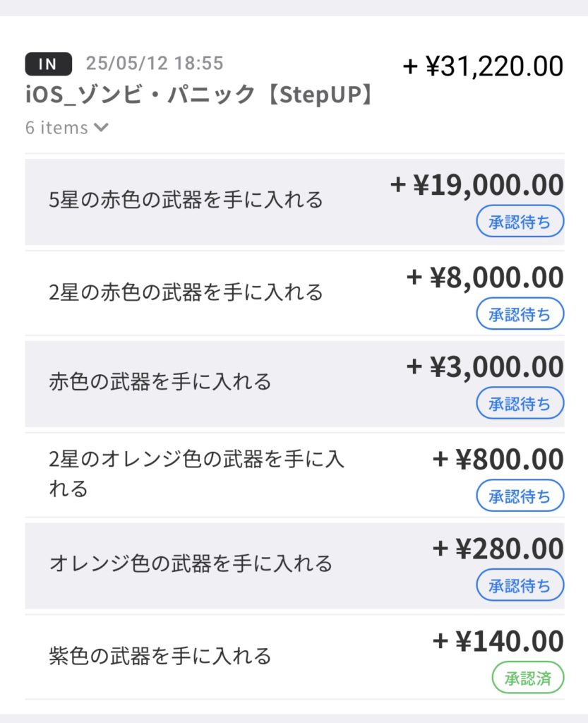Screen dimensions: 588x723
Task: Collapse the 6 items chevron
Action: 101,128
